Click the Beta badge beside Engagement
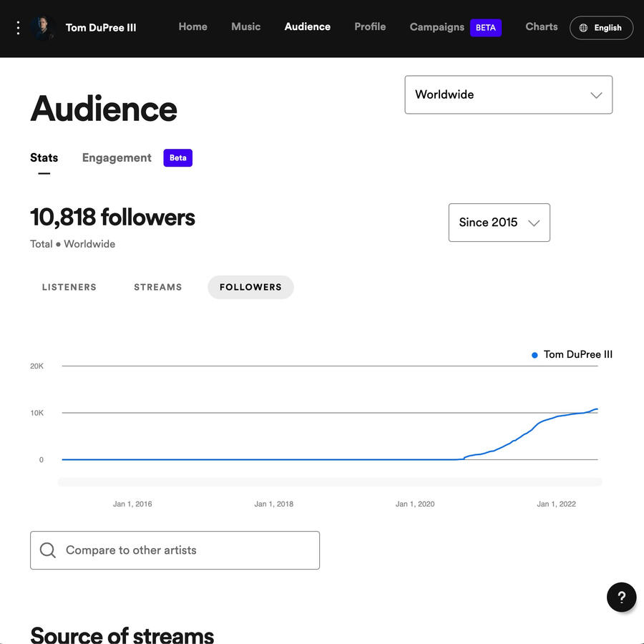 tap(177, 157)
